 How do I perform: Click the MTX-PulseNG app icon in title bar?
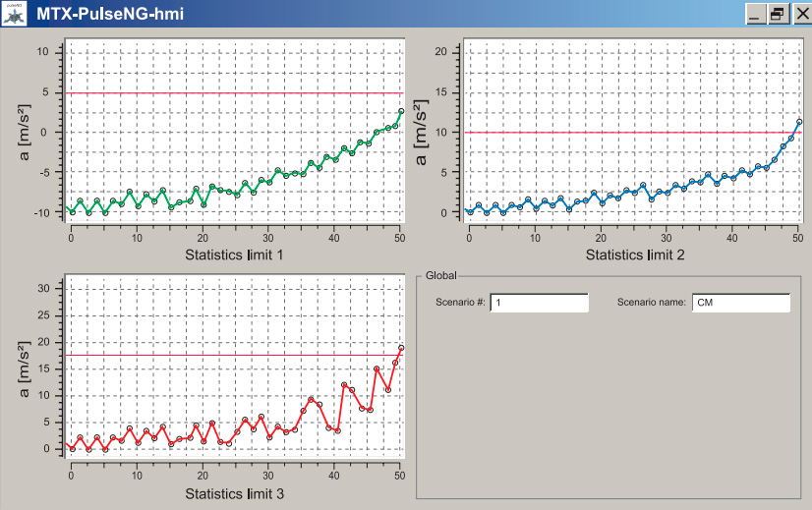click(x=14, y=14)
